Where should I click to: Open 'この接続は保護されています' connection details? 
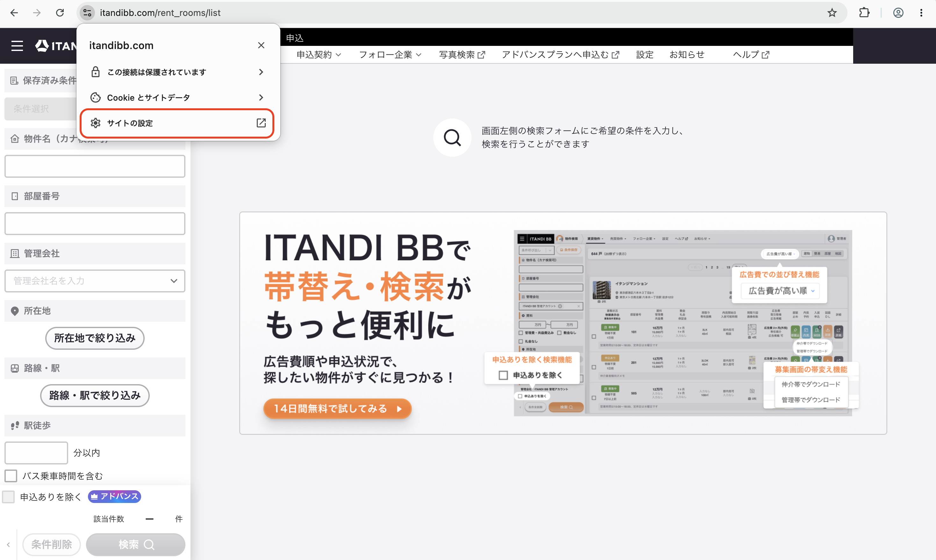pos(177,72)
